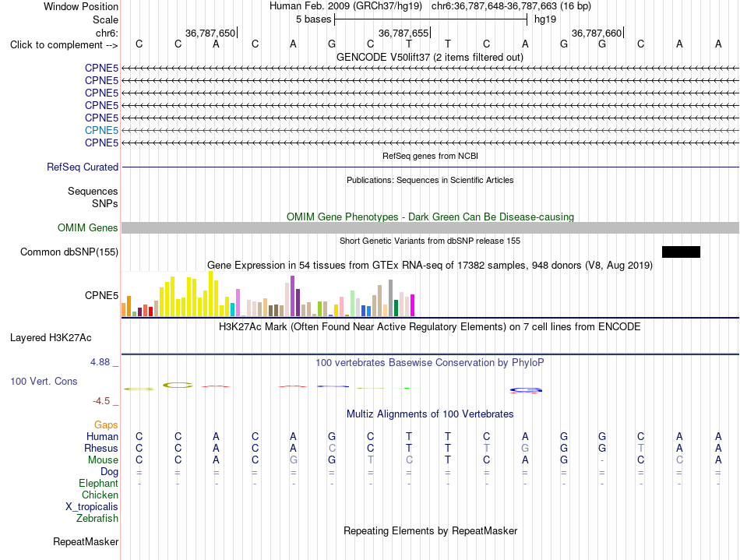Click the CPNE5 label beside GTEx chart

(101, 295)
